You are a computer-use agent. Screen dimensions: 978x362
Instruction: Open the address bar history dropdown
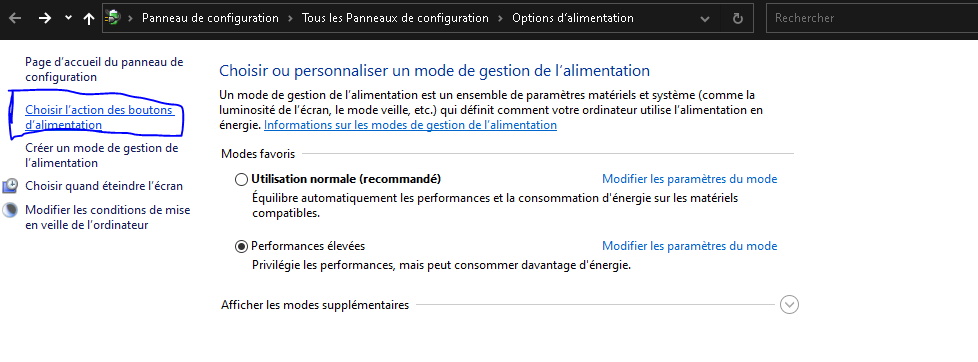tap(705, 19)
